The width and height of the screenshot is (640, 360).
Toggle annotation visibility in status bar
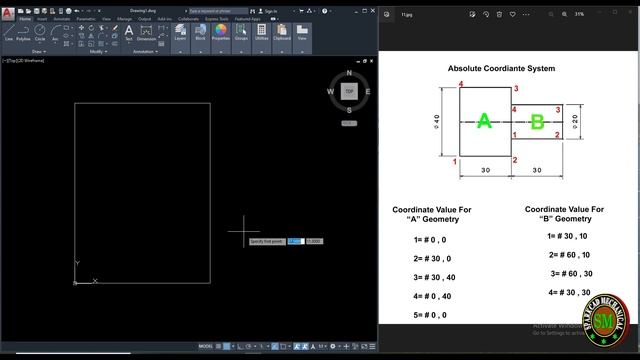[x=297, y=347]
